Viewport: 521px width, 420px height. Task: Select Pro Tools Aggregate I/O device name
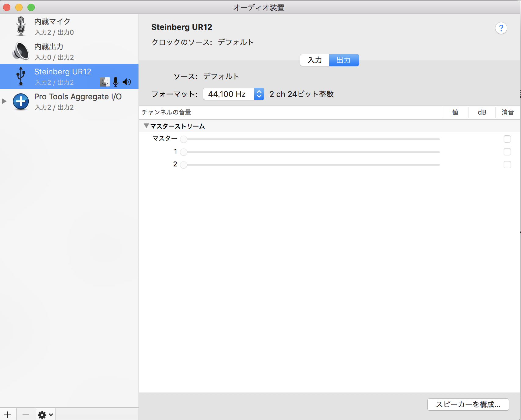tap(78, 97)
